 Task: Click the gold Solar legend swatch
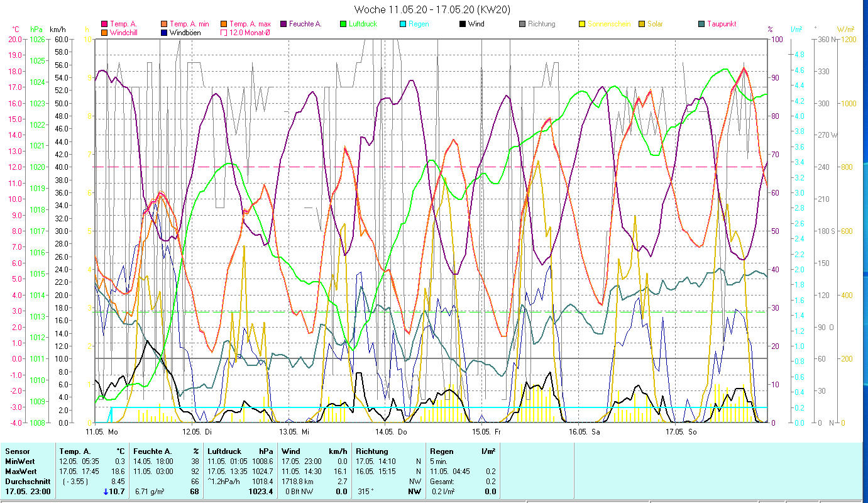pos(641,24)
